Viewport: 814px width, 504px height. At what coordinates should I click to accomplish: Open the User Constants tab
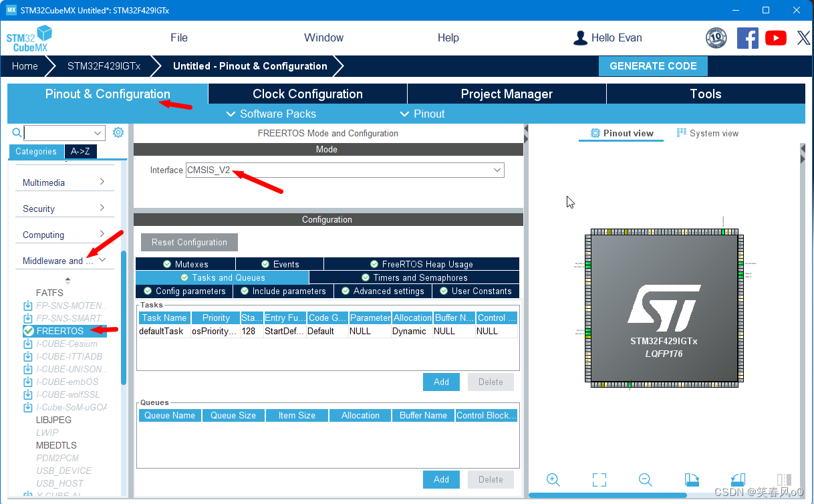(475, 291)
